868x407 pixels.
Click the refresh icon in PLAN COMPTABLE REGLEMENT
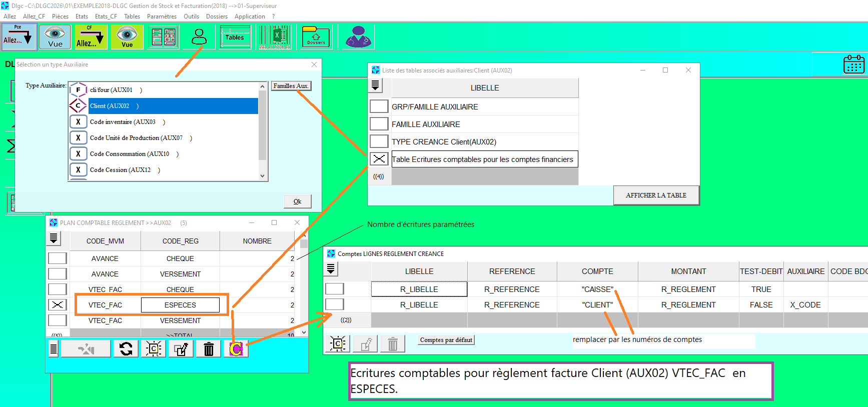pyautogui.click(x=126, y=348)
